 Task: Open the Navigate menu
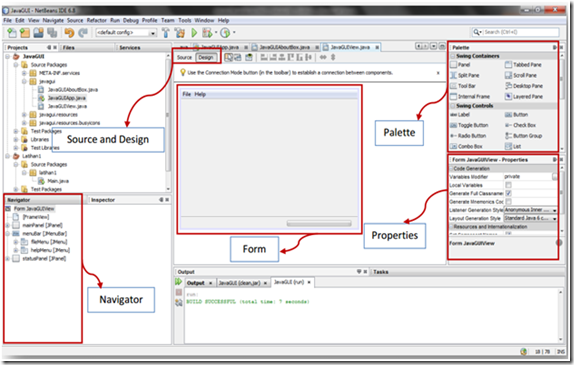(53, 21)
